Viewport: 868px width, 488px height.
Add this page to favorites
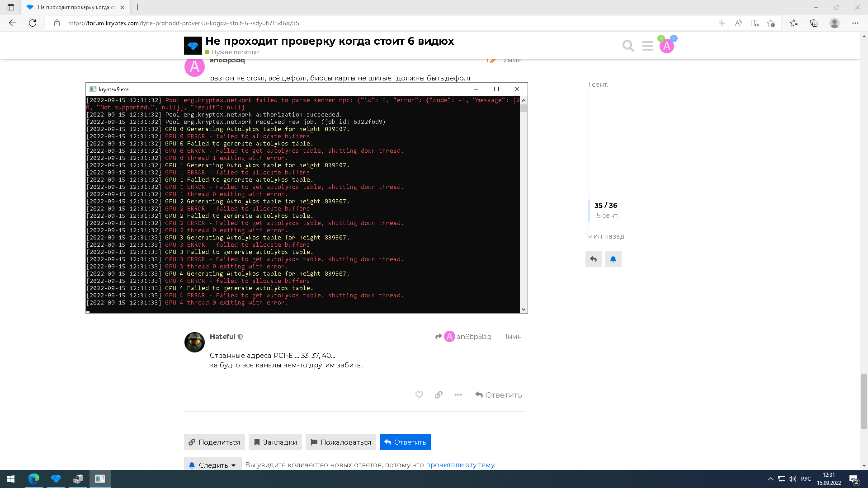(x=771, y=23)
